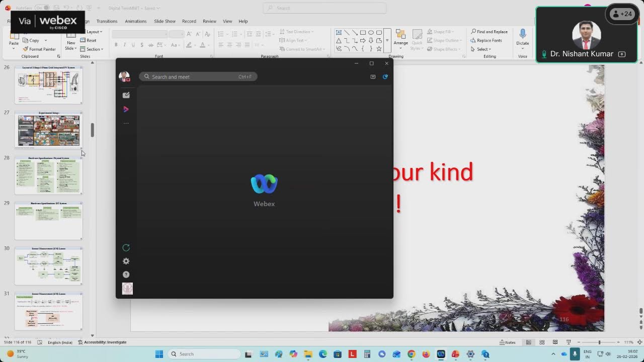Open the Windows Start menu
This screenshot has height=362, width=644.
159,354
